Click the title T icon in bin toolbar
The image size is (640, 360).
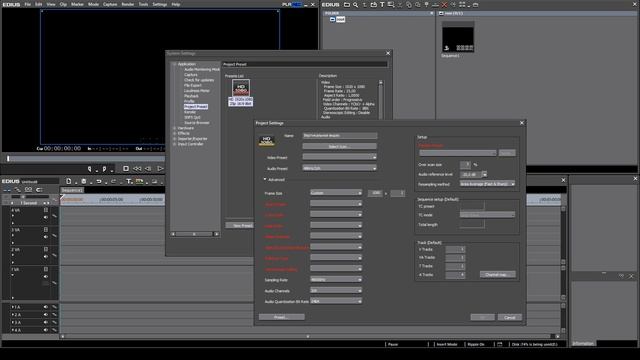(382, 4)
